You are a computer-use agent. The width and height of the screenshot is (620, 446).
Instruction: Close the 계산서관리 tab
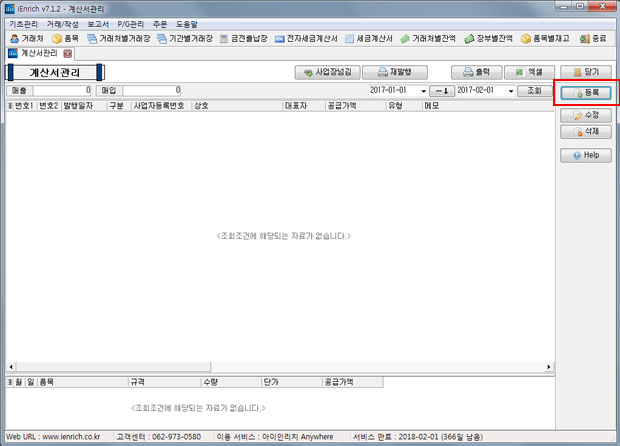[x=67, y=53]
